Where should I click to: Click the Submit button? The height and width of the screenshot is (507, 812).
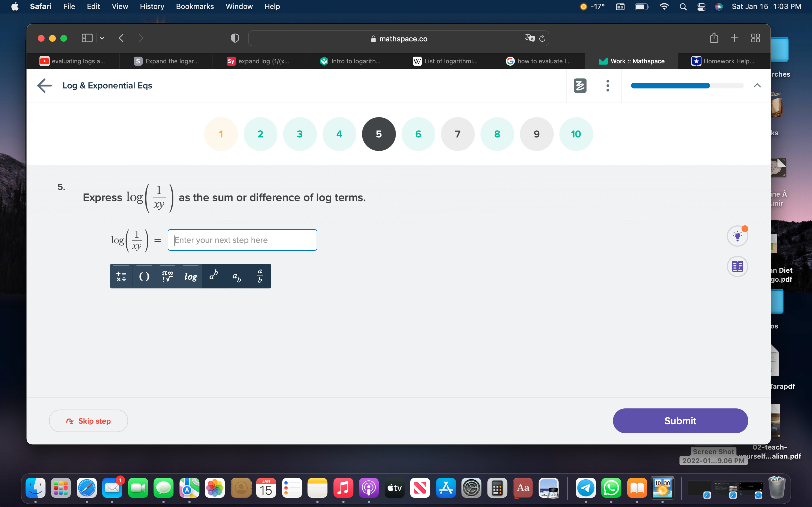[x=679, y=421]
